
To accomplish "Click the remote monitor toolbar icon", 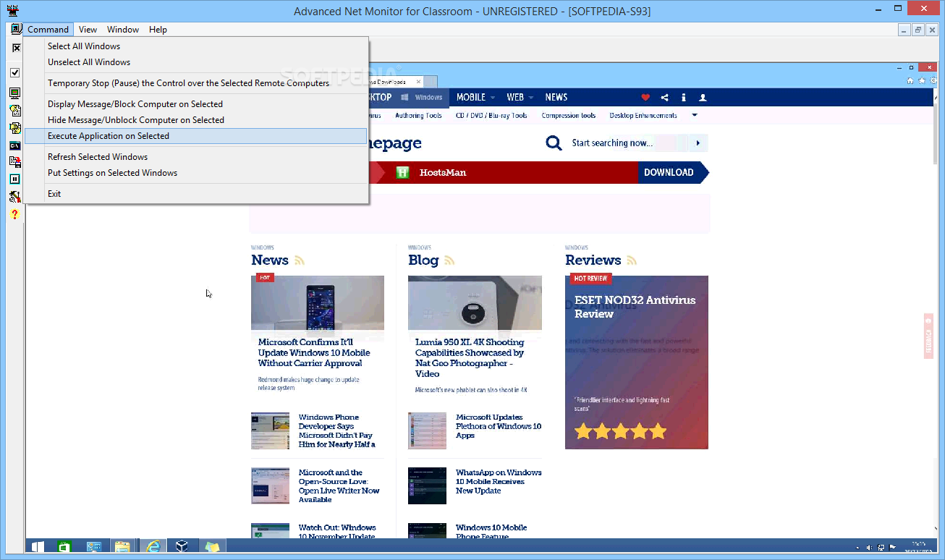I will pos(15,93).
